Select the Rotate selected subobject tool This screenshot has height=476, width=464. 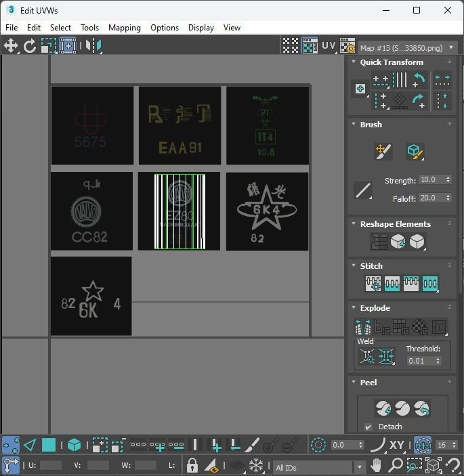[30, 46]
